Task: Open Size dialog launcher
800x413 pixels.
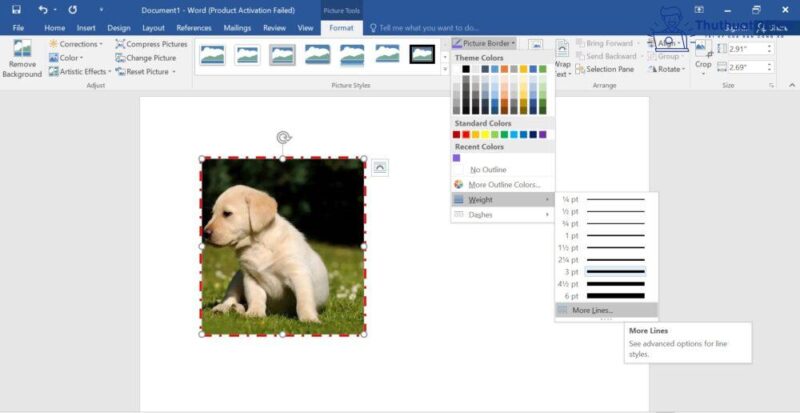Action: point(771,86)
